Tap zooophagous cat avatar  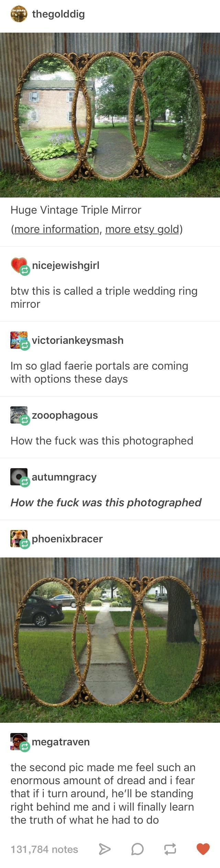pos(19,415)
